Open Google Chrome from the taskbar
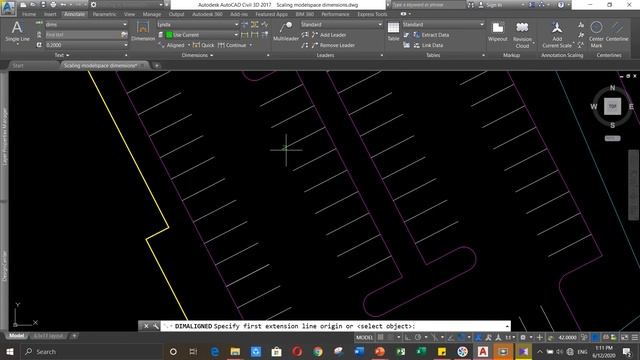The width and height of the screenshot is (640, 360). tap(318, 351)
